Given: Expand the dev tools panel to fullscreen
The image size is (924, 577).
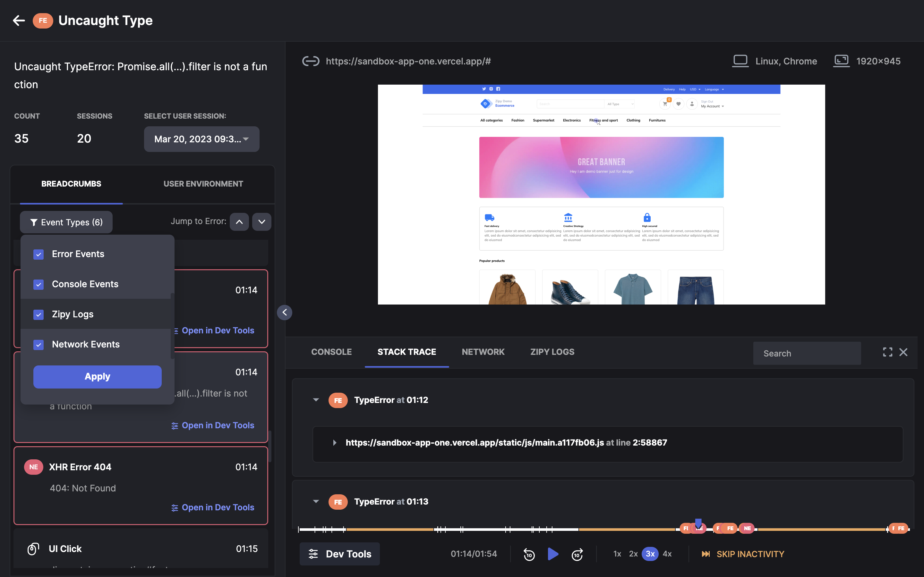Looking at the screenshot, I should pos(887,352).
